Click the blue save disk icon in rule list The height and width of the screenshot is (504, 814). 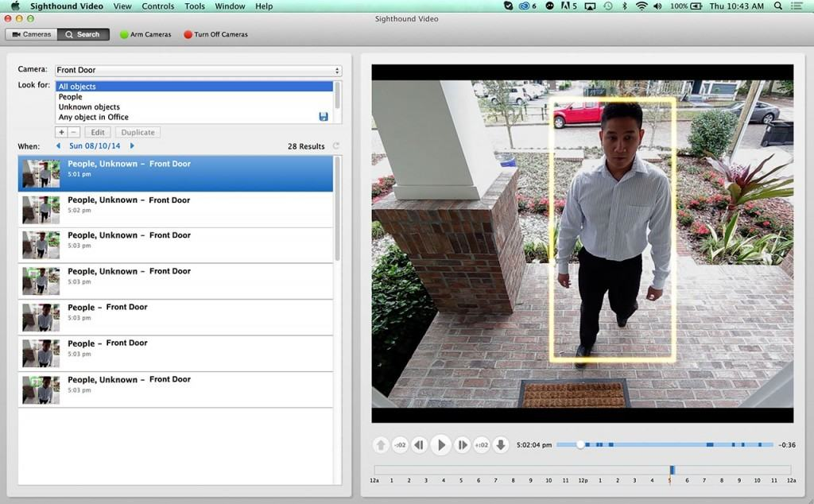[324, 117]
